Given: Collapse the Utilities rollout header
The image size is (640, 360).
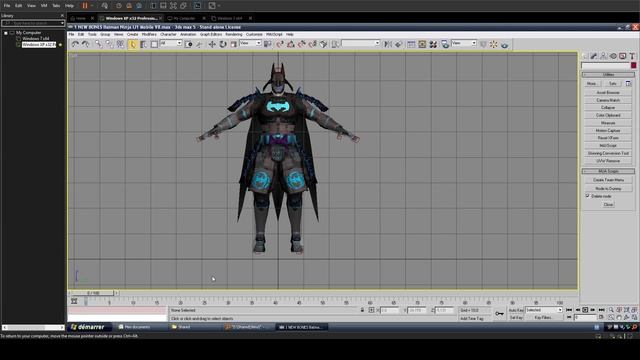Looking at the screenshot, I should (x=608, y=75).
